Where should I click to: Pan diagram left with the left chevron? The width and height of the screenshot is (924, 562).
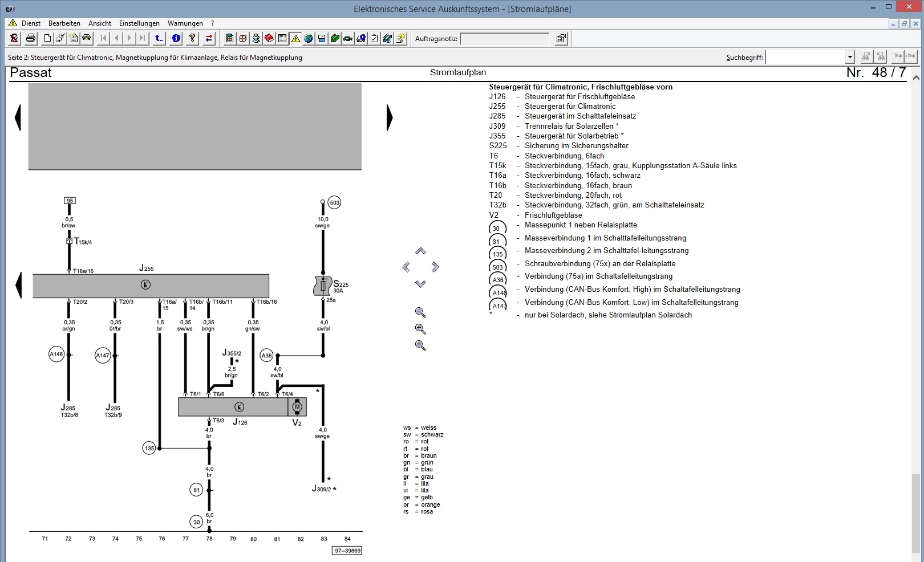click(x=406, y=267)
